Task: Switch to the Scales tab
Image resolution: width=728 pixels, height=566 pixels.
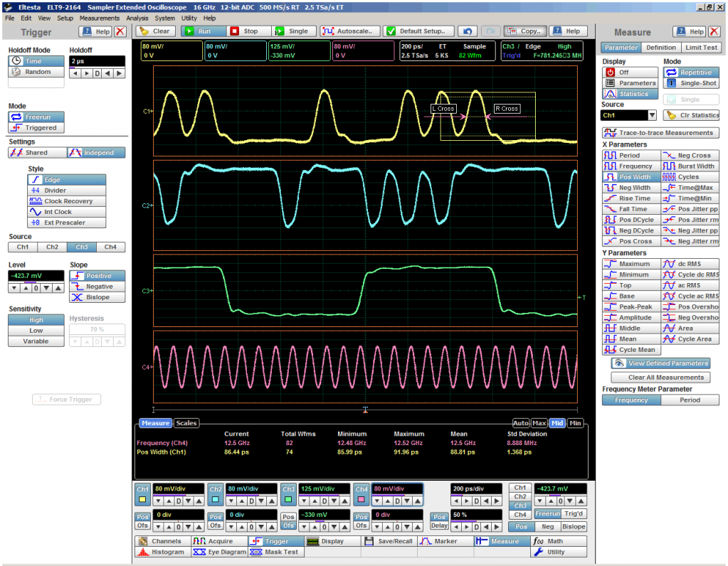Action: [x=186, y=423]
